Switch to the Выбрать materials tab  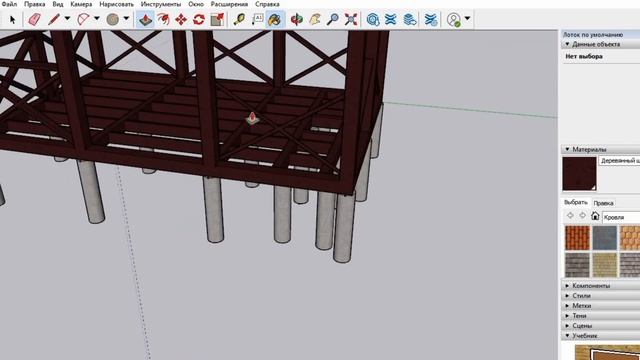coord(576,202)
